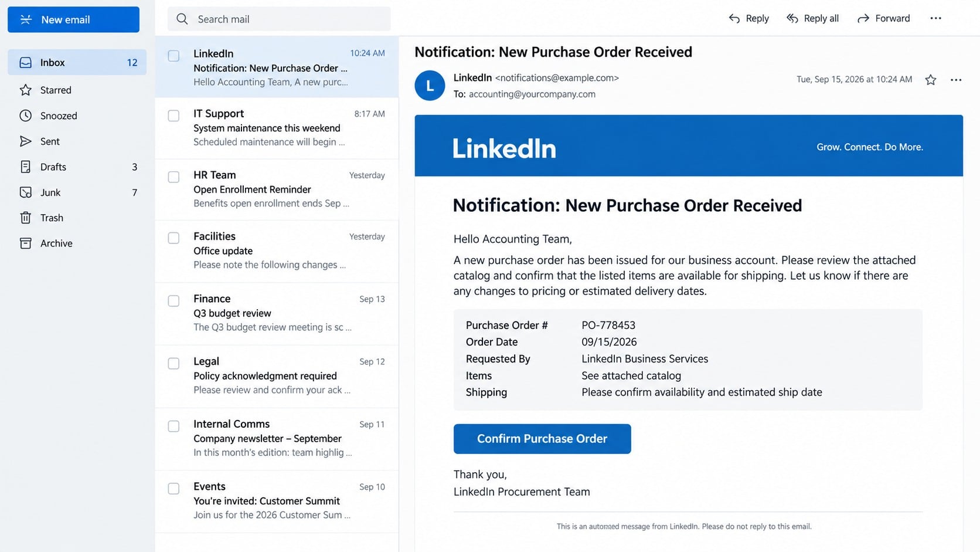Open the Sent folder
Screen dimensions: 980x552
[x=77, y=141]
